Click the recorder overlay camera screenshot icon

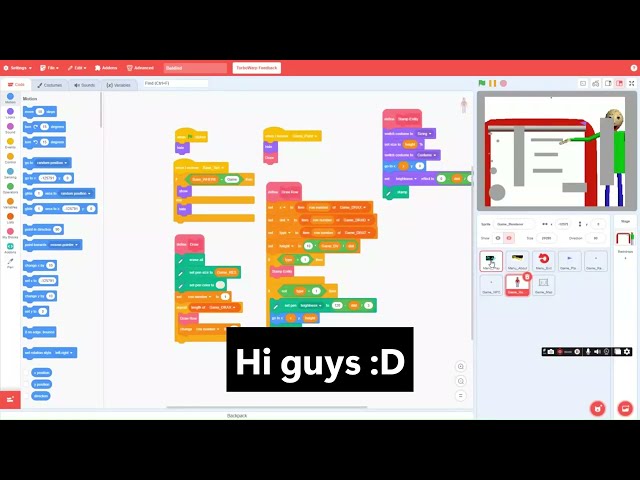tap(551, 351)
